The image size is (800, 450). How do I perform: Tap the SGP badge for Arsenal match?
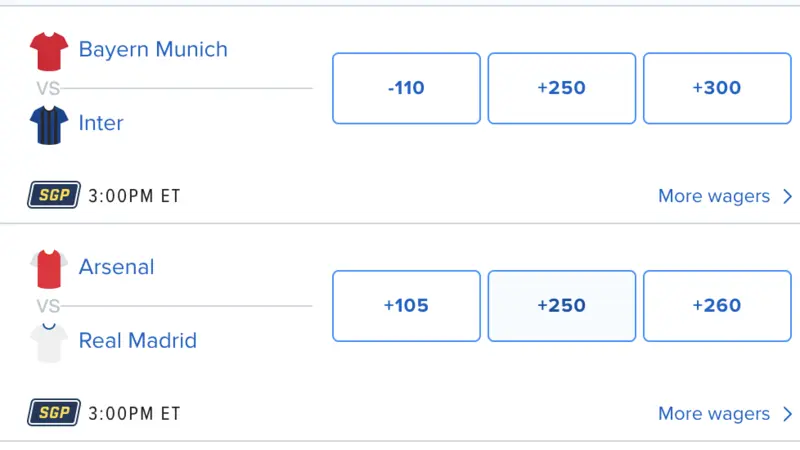click(x=54, y=413)
